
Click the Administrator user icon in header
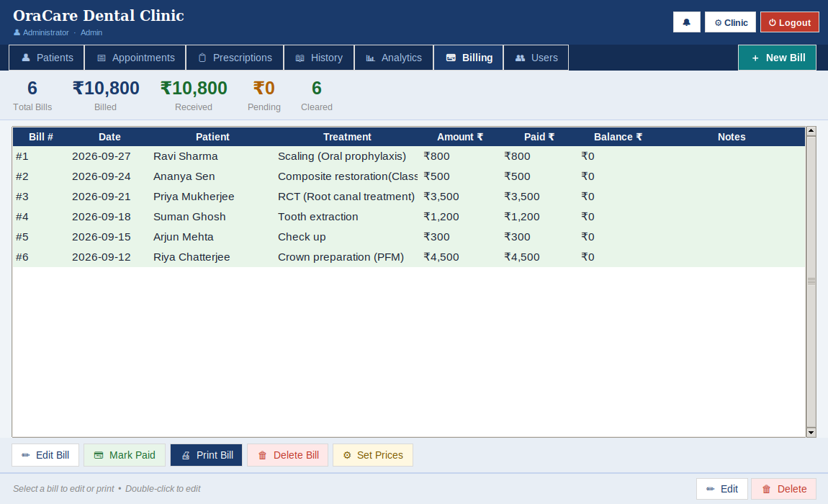[17, 32]
